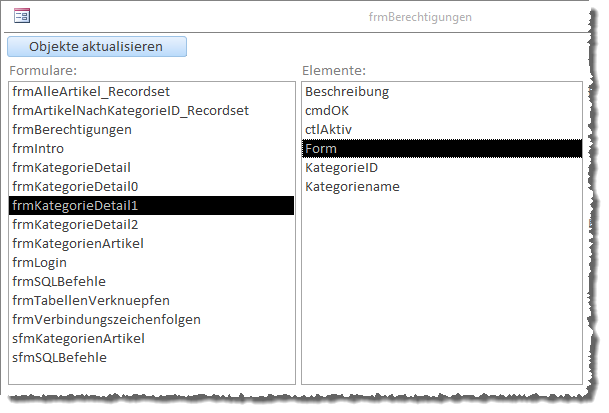
Task: Choose frmVerbindungszeichenfolgen from the list
Action: (106, 319)
